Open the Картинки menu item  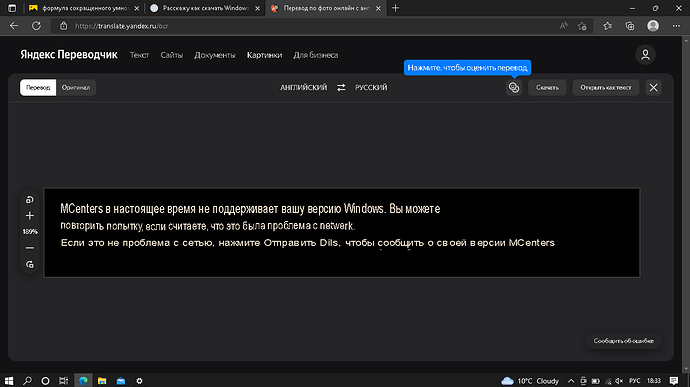[x=264, y=55]
